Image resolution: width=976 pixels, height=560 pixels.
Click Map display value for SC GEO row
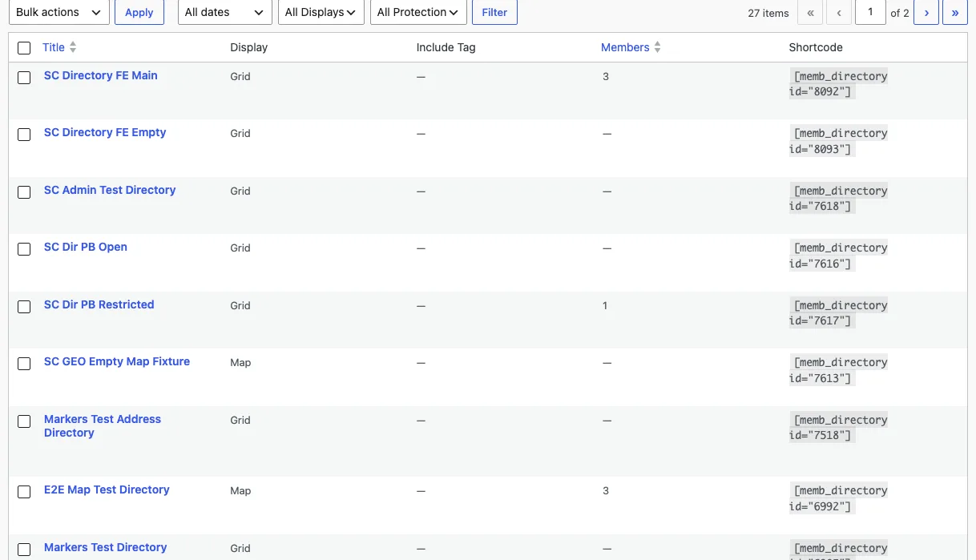click(240, 363)
